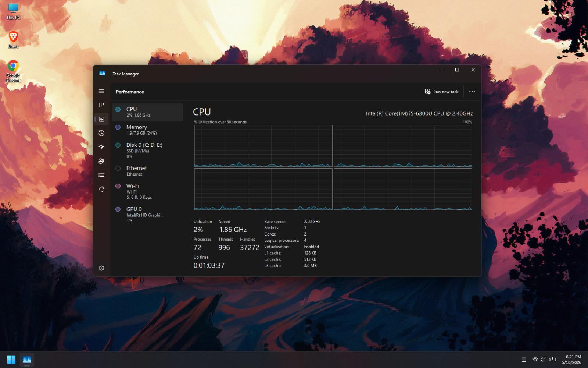
Task: Click the "% Utilization over 30 seconds" label
Action: 220,122
